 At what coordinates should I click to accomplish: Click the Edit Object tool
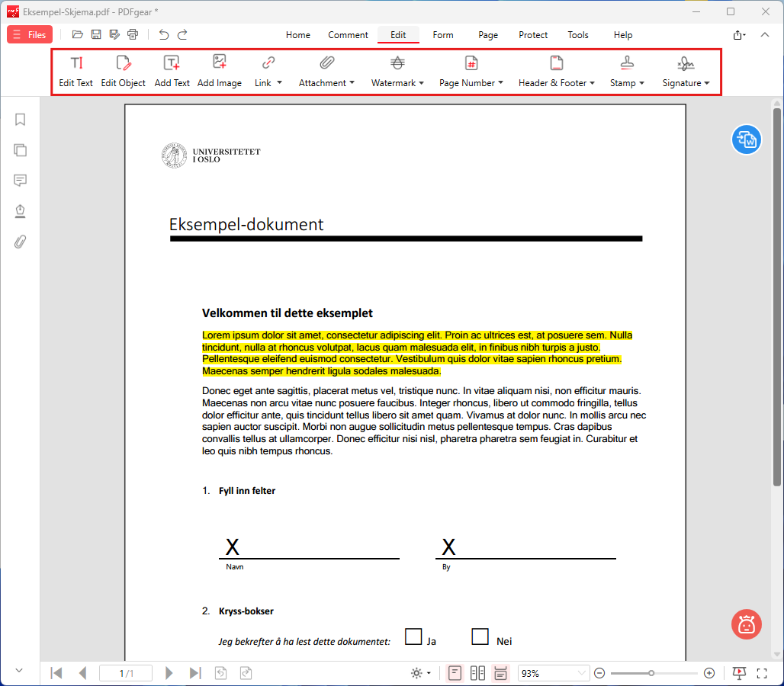[123, 72]
